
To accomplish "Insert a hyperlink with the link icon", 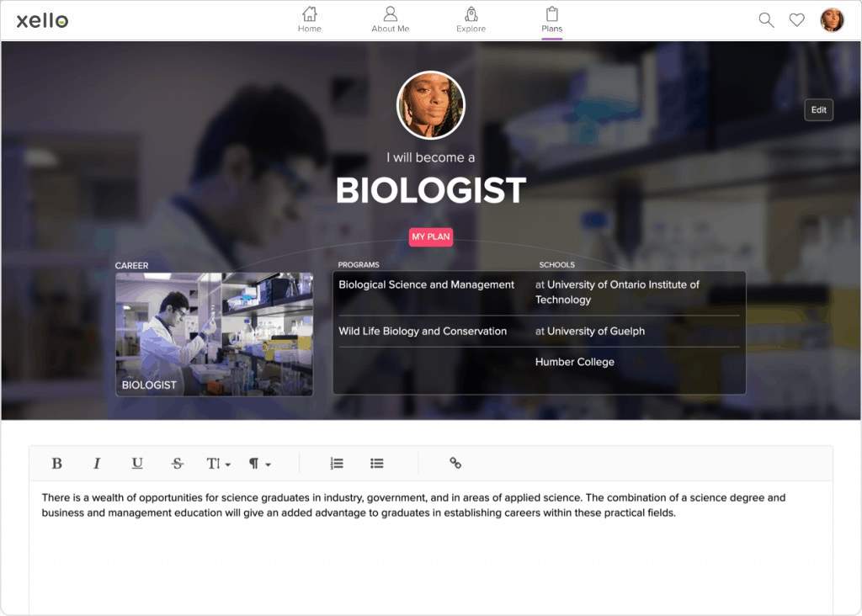I will click(x=455, y=464).
